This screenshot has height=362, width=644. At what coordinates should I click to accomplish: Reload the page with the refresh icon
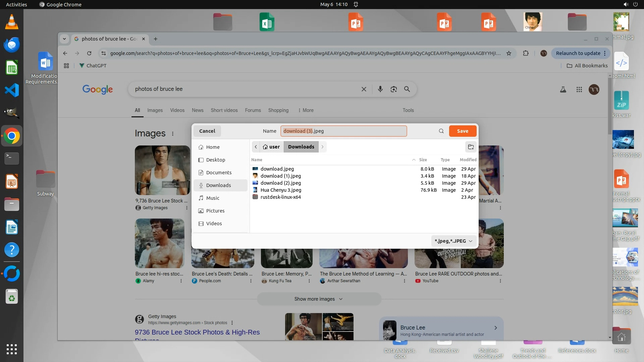[x=89, y=53]
